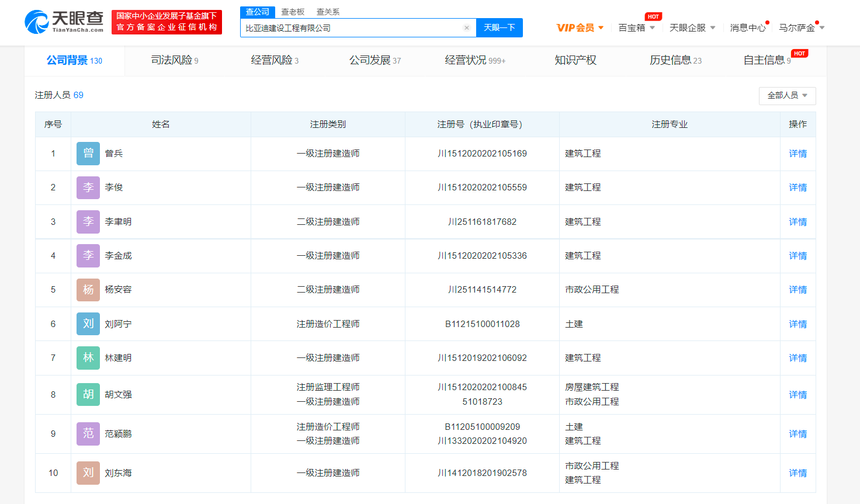Screen dimensions: 860x504
Task: Click avatar icon for 李俊
Action: [88, 187]
